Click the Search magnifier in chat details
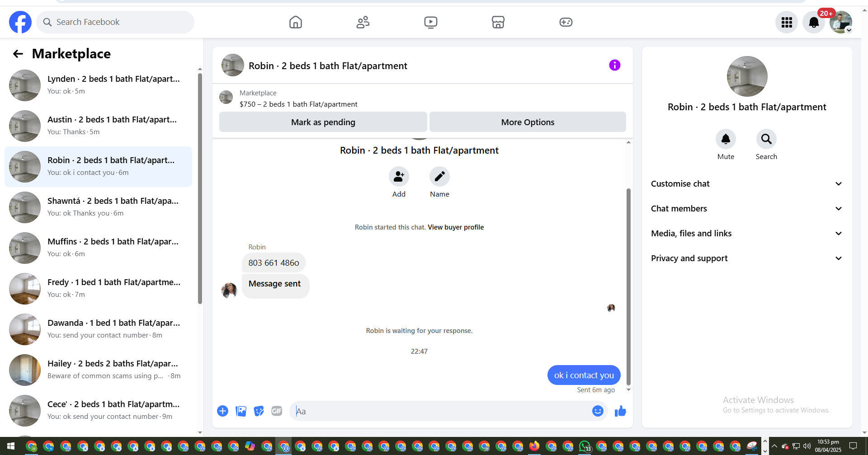The height and width of the screenshot is (455, 868). [x=766, y=139]
